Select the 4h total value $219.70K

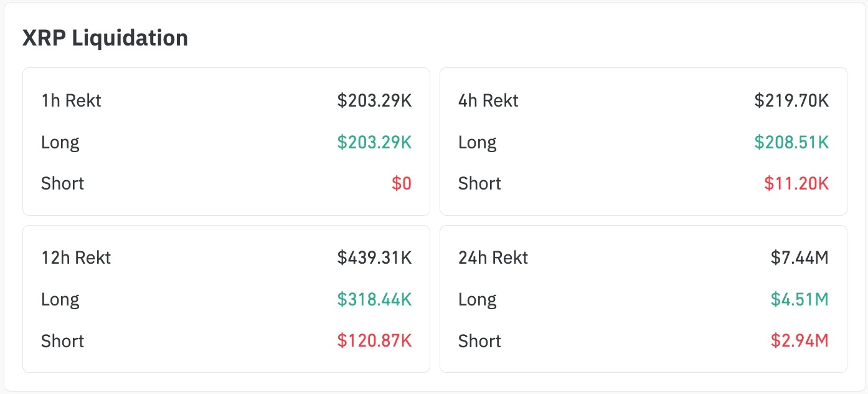pyautogui.click(x=791, y=100)
